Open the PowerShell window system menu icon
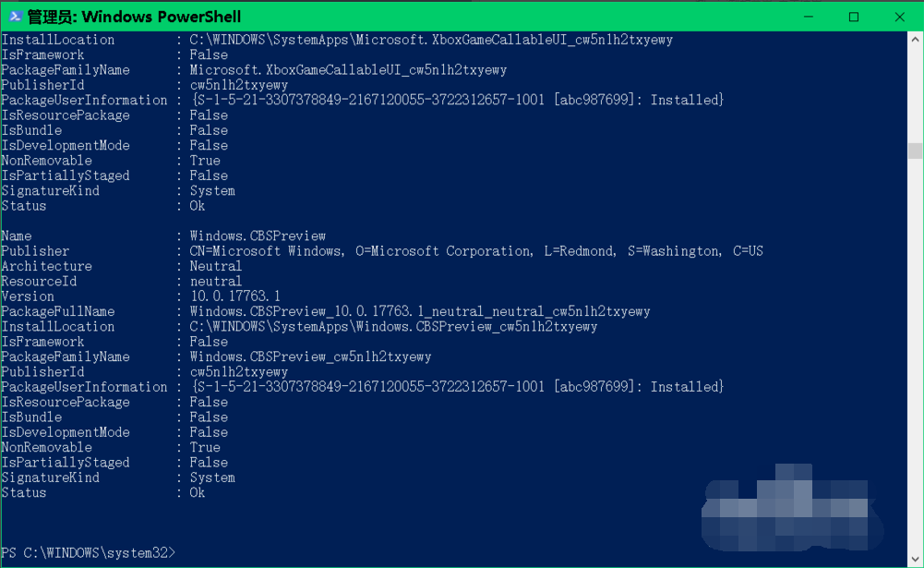924x568 pixels. [15, 17]
